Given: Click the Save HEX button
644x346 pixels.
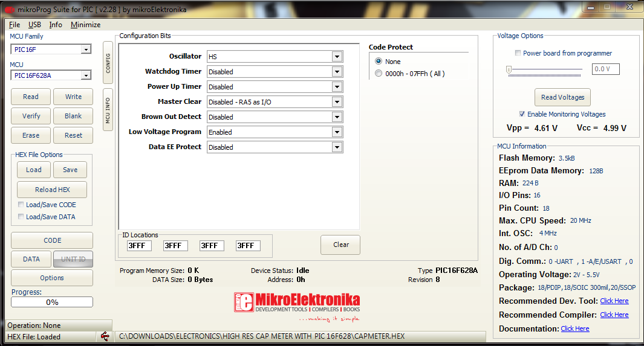Looking at the screenshot, I should point(70,170).
